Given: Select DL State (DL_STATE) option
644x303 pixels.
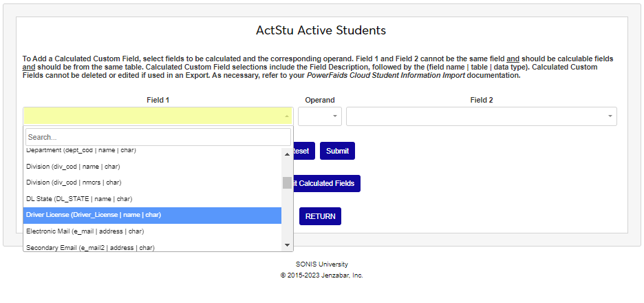Looking at the screenshot, I should point(79,199).
